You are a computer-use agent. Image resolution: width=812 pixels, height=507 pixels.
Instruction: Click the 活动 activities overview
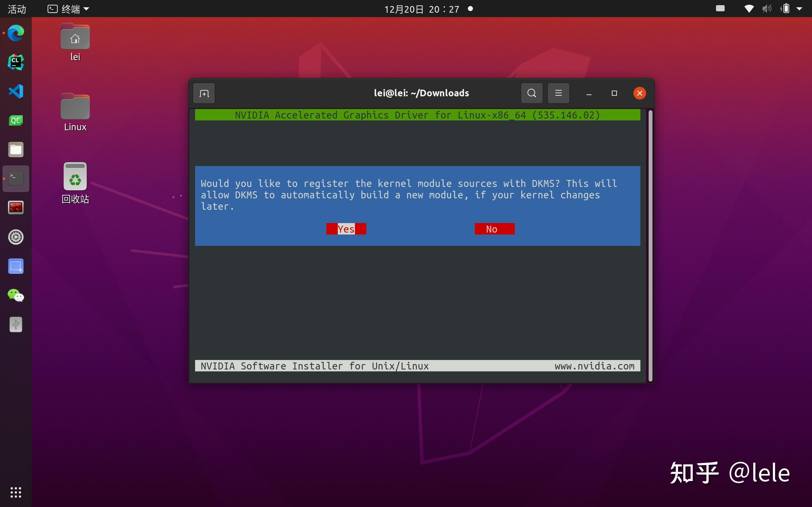[x=16, y=9]
